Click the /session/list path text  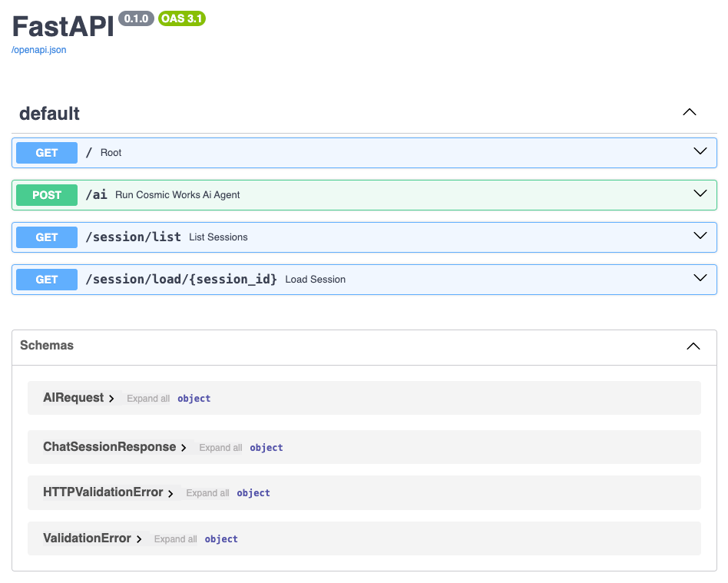coord(134,237)
